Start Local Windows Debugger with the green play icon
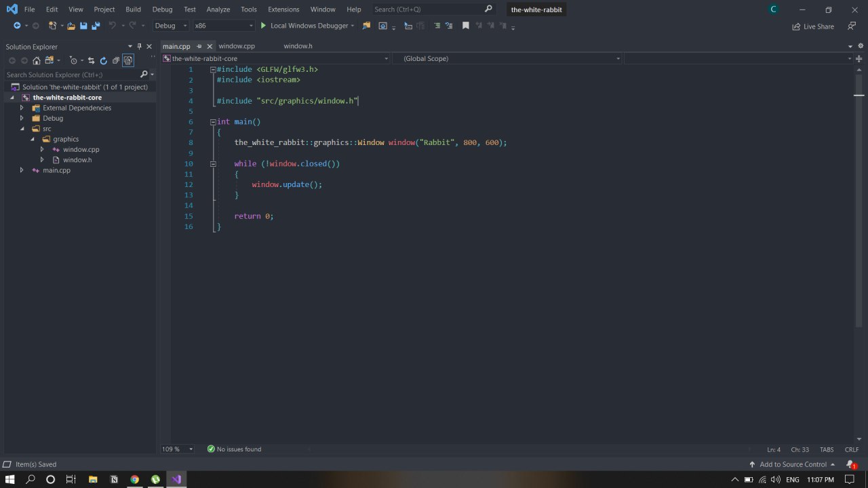 [263, 26]
